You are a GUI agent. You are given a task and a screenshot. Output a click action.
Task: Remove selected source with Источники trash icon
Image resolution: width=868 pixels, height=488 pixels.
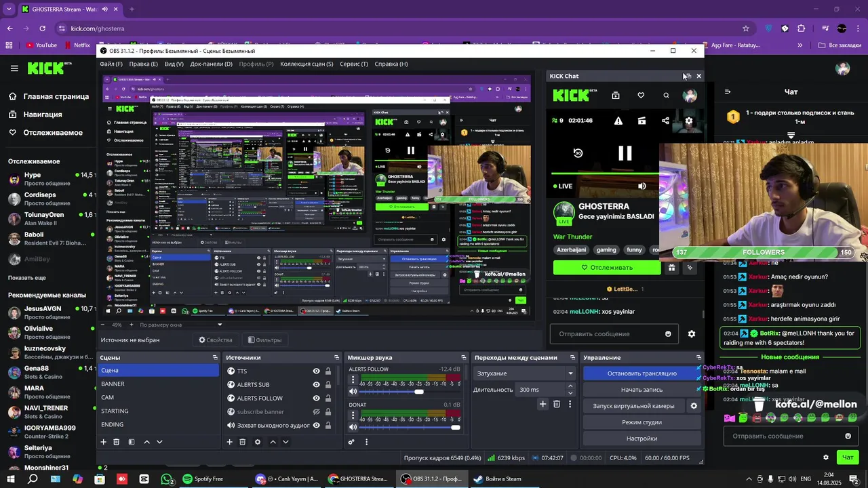click(243, 442)
